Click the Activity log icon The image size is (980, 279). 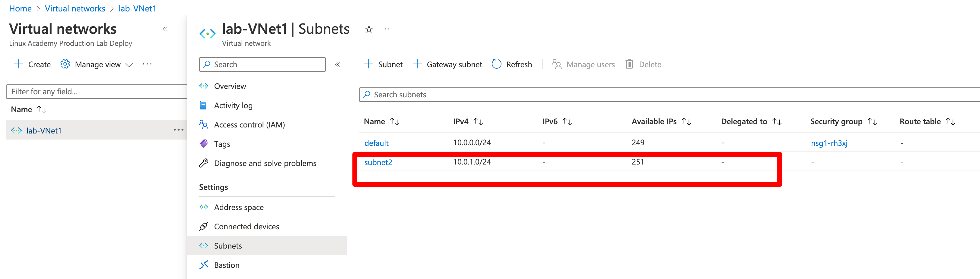(204, 105)
